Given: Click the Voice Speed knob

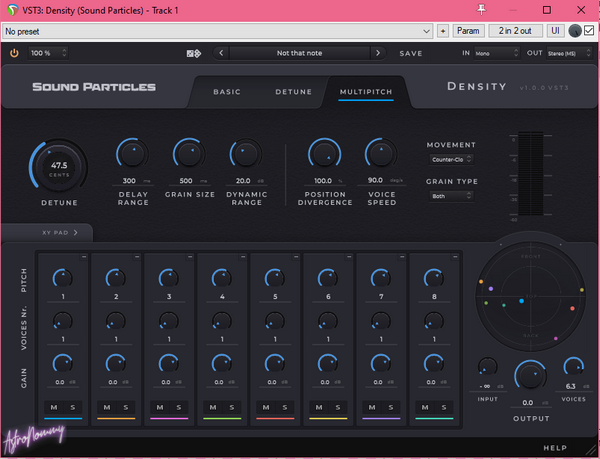Looking at the screenshot, I should tap(381, 154).
